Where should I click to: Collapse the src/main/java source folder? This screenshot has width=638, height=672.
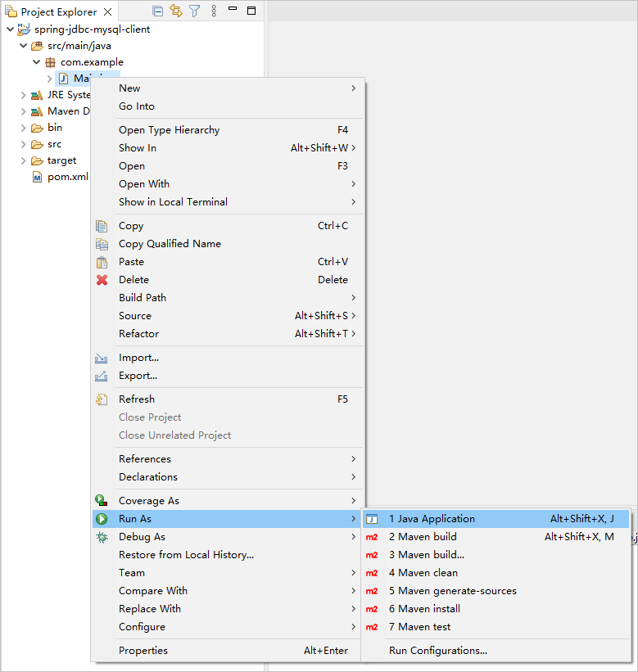coord(23,46)
